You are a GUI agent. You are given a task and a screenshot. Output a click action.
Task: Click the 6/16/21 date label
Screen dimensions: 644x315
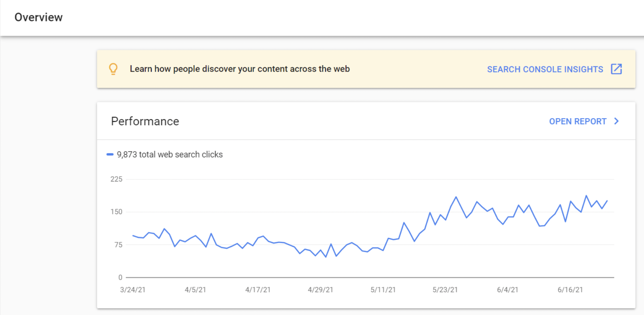point(570,290)
